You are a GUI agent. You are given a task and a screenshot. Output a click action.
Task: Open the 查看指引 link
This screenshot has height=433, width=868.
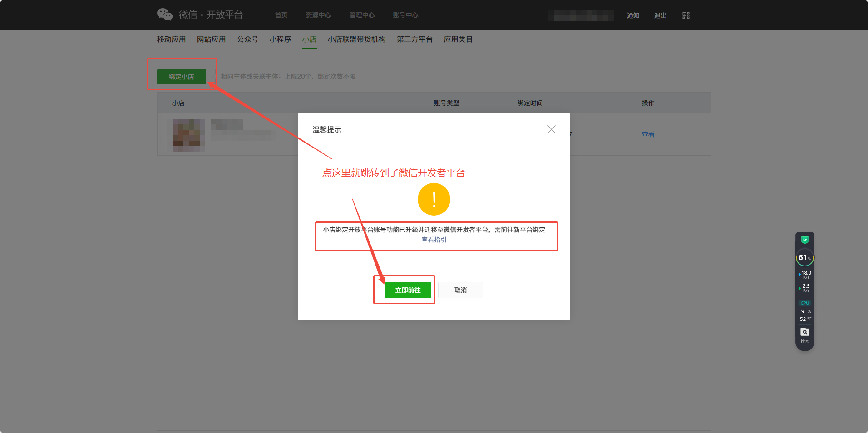point(434,240)
